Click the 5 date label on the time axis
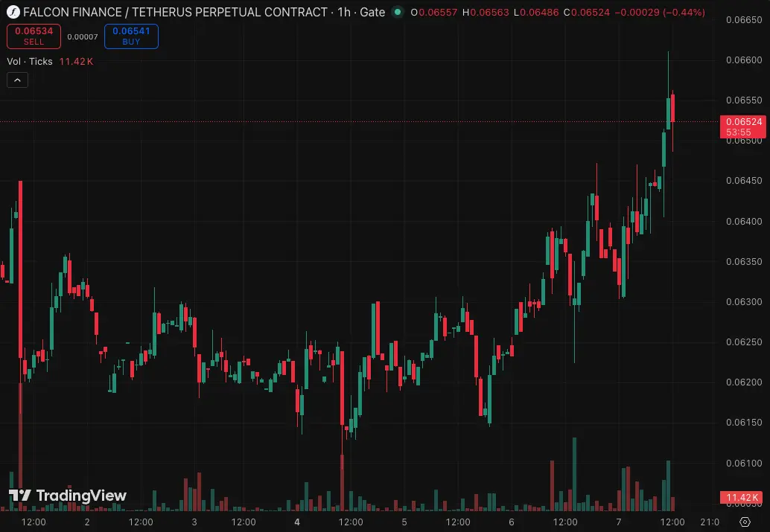Image resolution: width=770 pixels, height=532 pixels. 404,522
